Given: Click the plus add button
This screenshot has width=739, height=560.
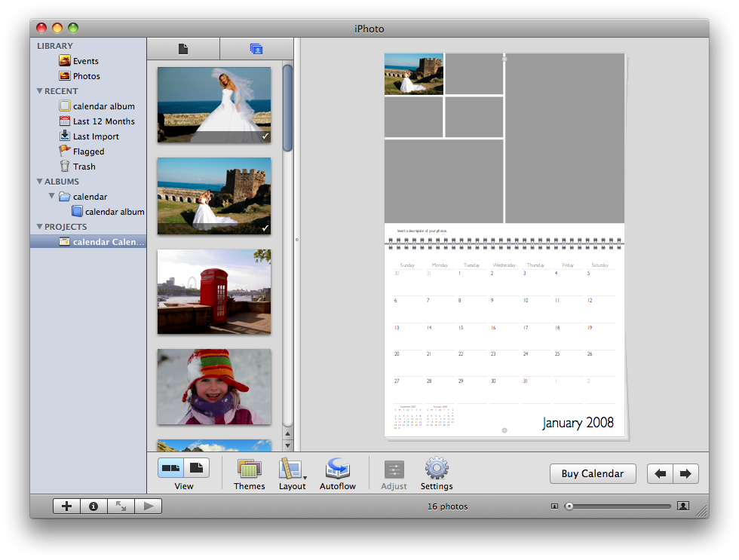Looking at the screenshot, I should coord(66,506).
